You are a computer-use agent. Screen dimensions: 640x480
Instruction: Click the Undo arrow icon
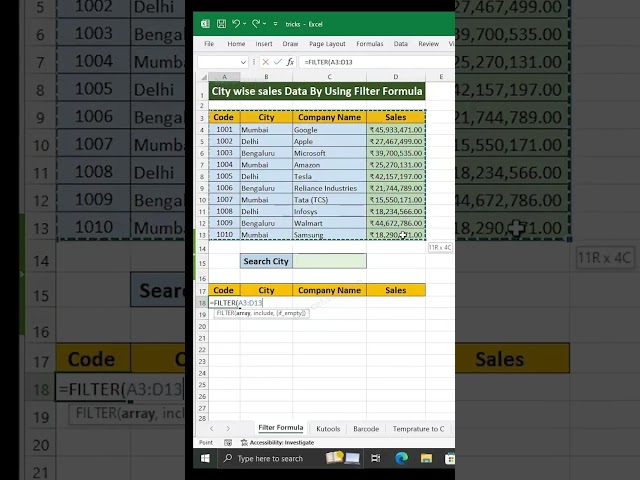(x=236, y=24)
